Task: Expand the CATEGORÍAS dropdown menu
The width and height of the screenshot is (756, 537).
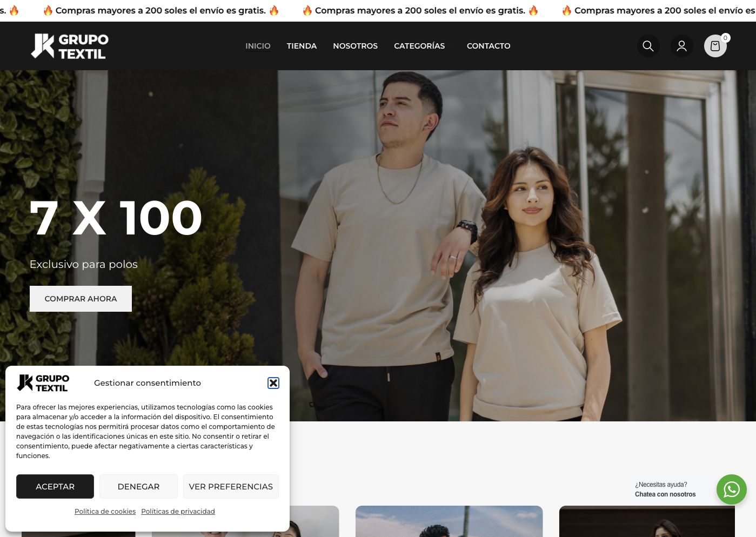Action: click(422, 46)
